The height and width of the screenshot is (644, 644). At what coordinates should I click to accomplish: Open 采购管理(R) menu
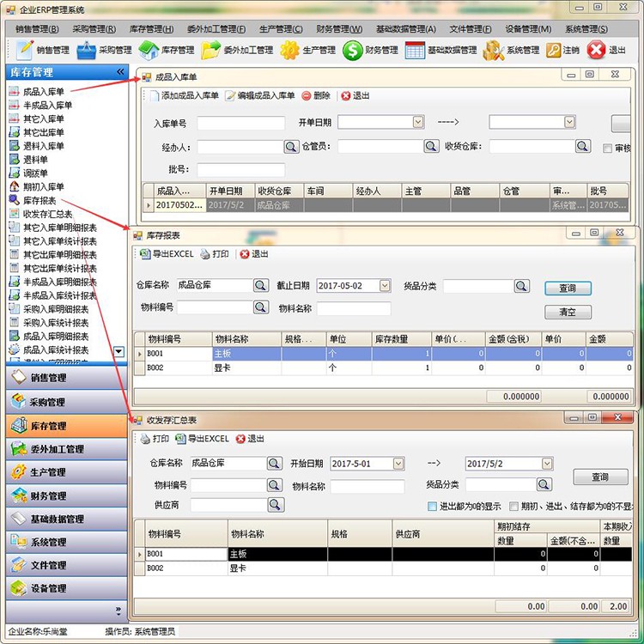94,29
